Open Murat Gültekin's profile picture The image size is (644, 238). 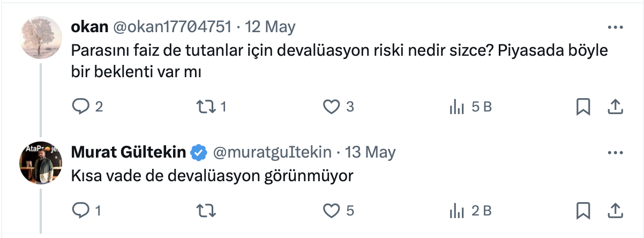point(39,162)
